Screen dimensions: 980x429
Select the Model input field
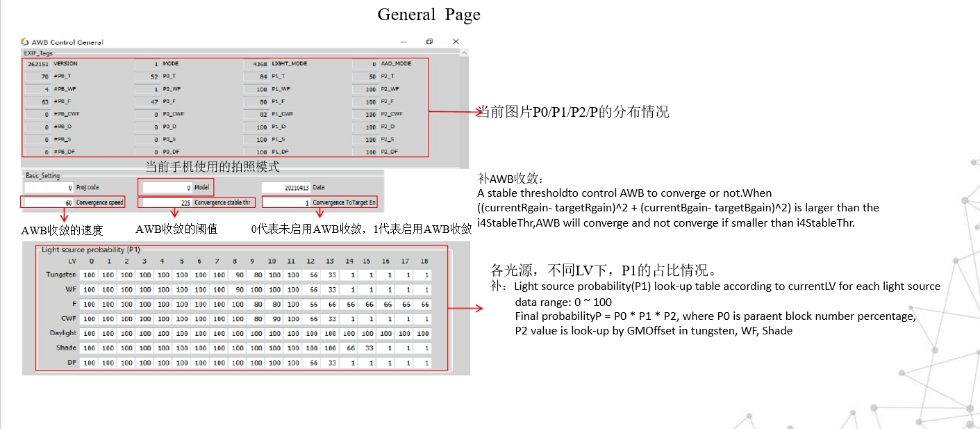(166, 187)
